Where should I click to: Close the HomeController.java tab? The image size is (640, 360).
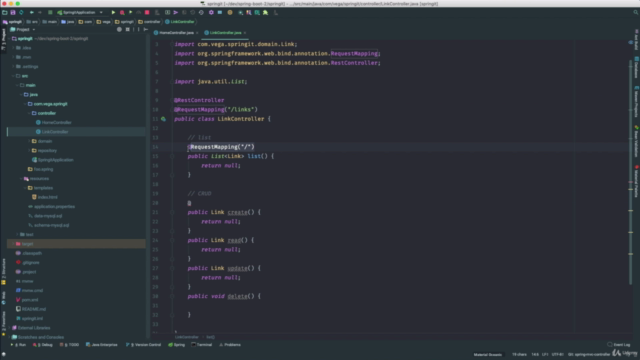(x=197, y=33)
